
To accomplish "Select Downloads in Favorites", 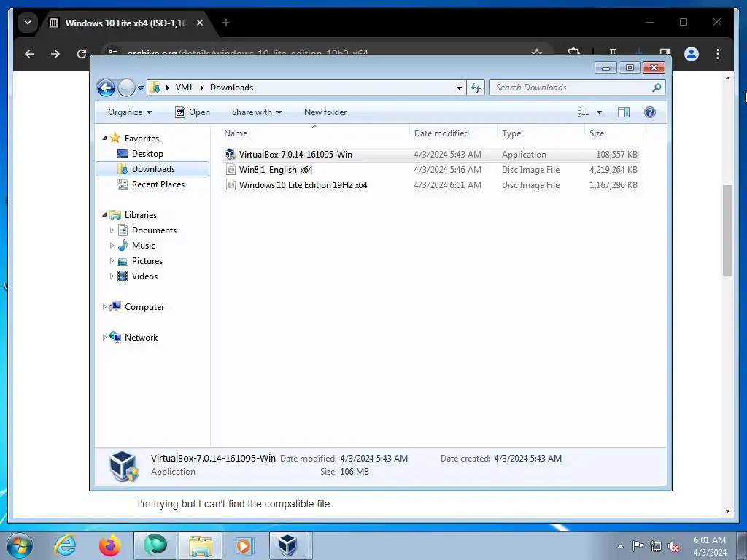I will tap(152, 169).
